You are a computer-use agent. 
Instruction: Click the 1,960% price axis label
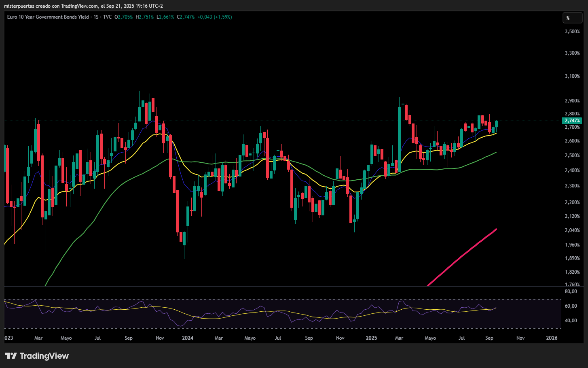tap(572, 245)
